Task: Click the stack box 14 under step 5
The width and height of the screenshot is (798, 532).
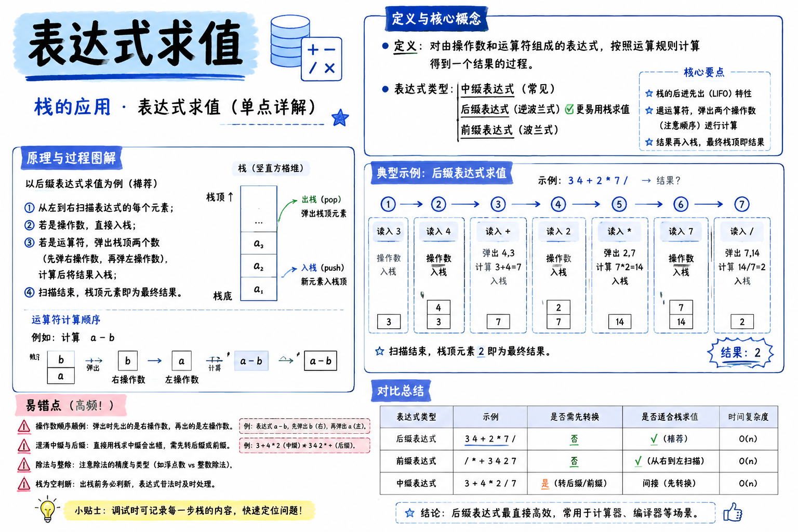Action: 620,322
